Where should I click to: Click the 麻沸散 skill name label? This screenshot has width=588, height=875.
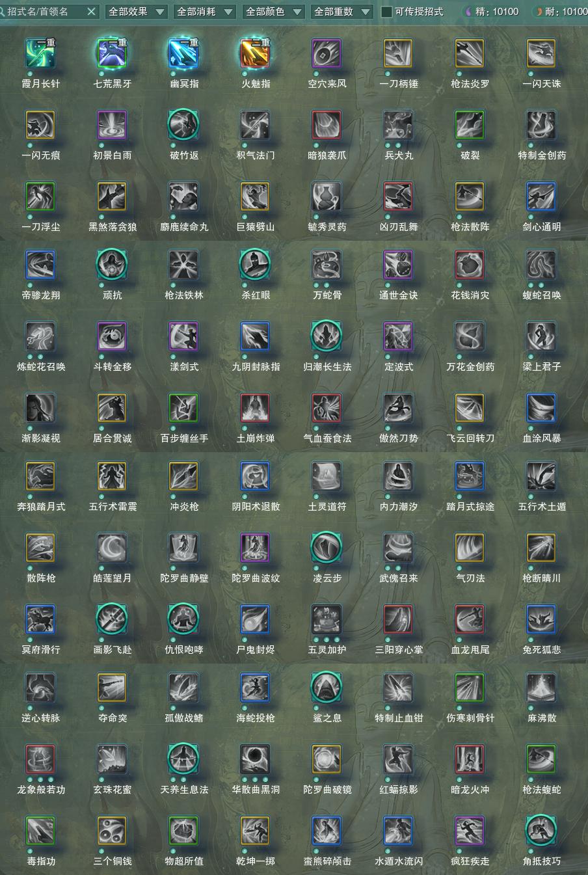pyautogui.click(x=542, y=718)
